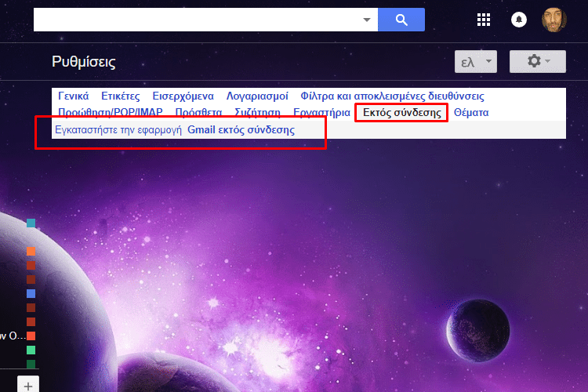
Task: Open the Θέματα tab
Action: [x=471, y=113]
